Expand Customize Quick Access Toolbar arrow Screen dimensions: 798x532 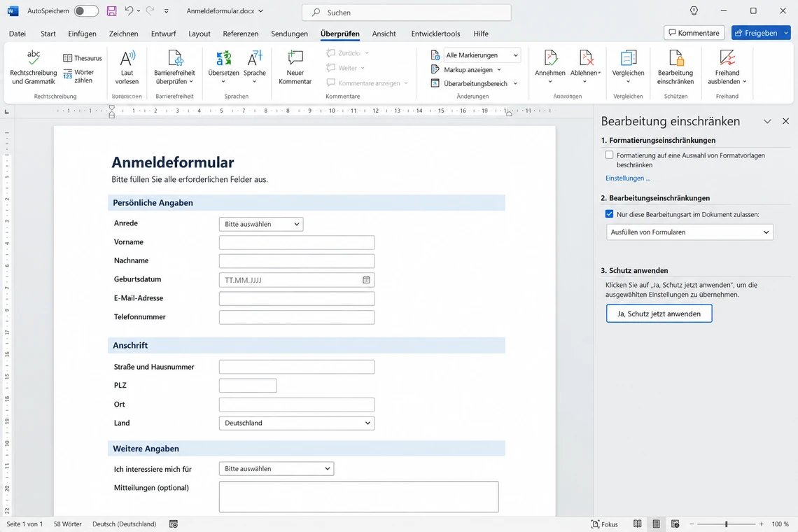click(167, 10)
